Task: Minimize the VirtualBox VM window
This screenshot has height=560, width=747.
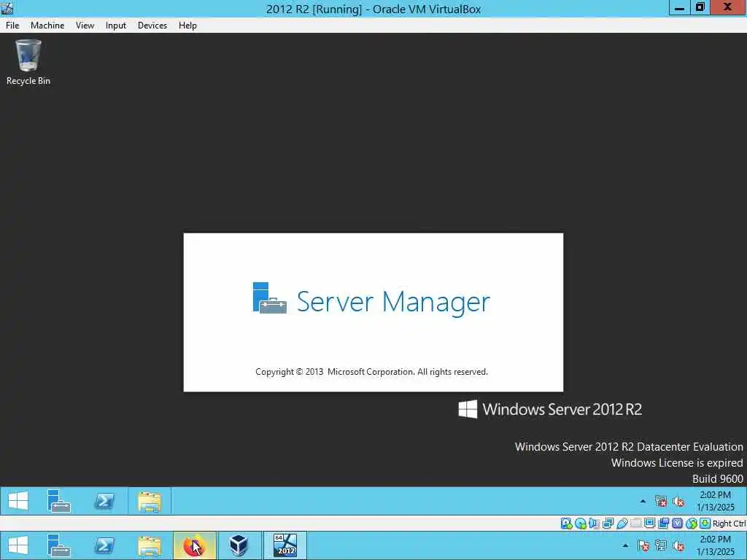Action: pyautogui.click(x=680, y=7)
